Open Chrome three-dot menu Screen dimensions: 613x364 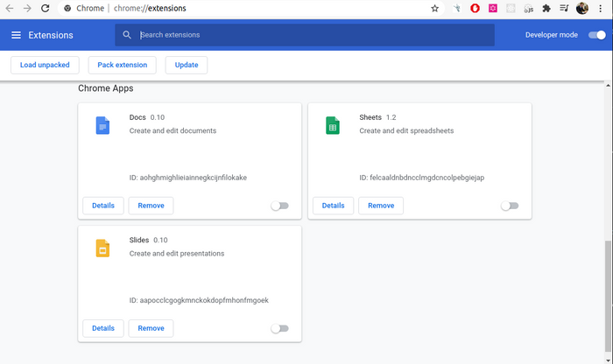(x=601, y=8)
